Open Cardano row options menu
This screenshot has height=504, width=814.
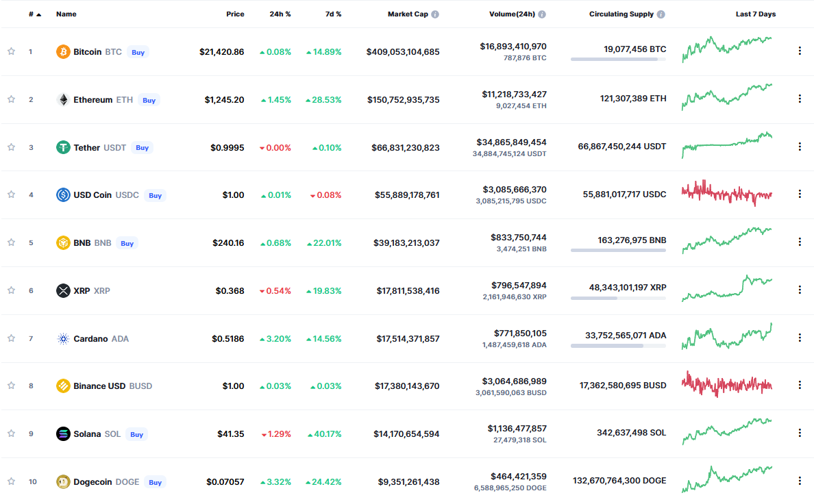pos(800,338)
